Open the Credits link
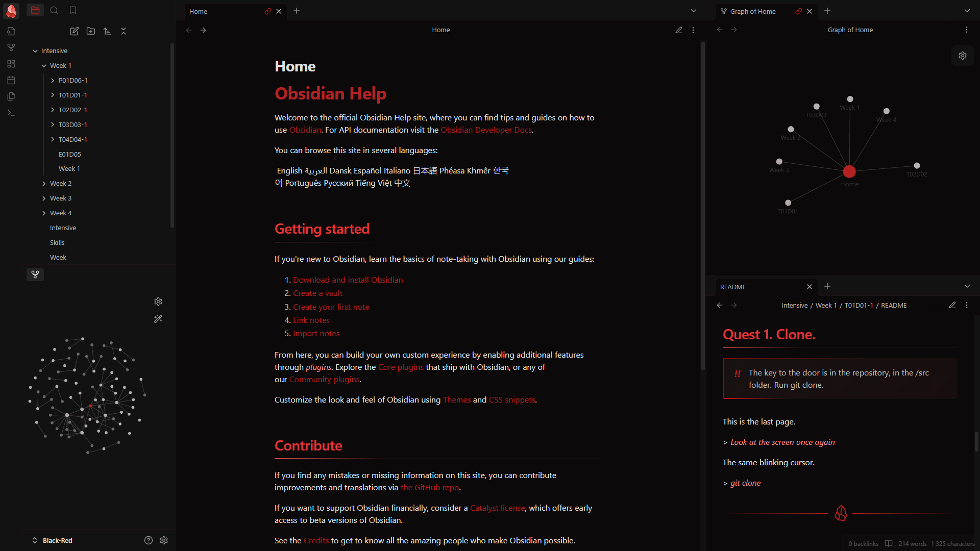This screenshot has height=551, width=980. tap(316, 540)
